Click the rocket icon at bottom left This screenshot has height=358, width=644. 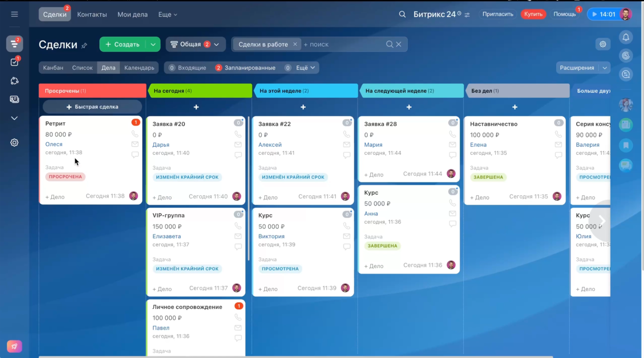[x=14, y=346]
